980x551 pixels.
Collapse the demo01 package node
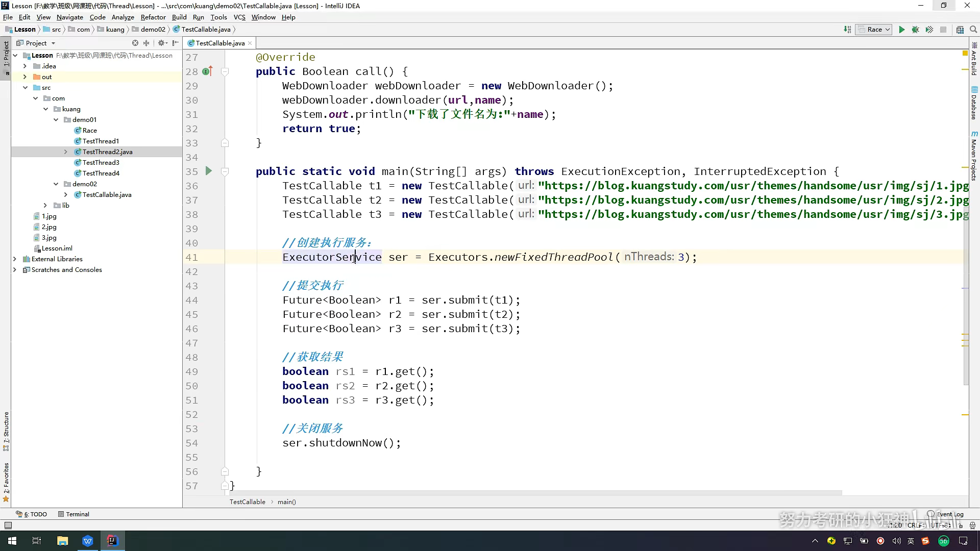[56, 120]
